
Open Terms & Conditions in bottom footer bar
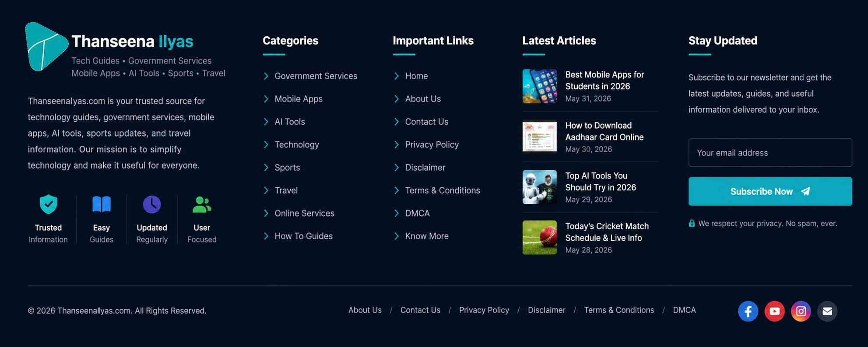point(619,310)
